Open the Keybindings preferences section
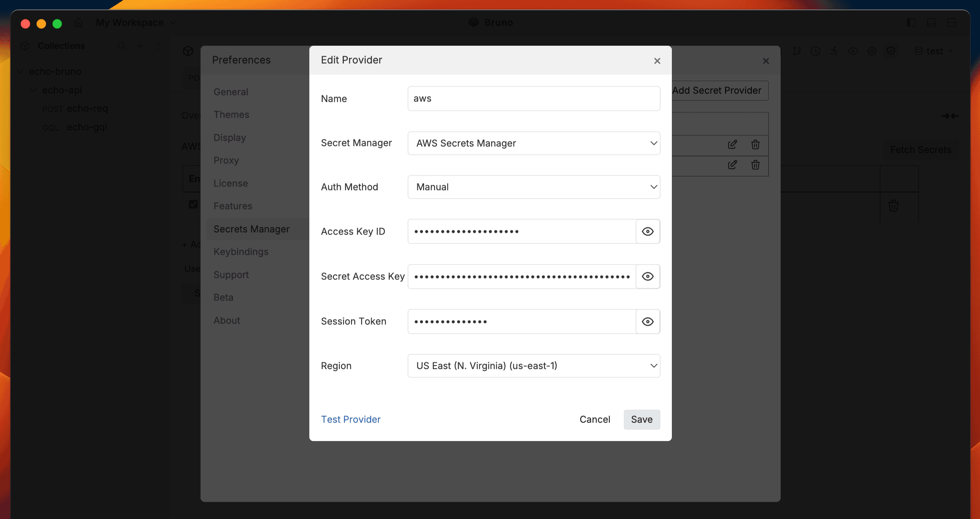Viewport: 980px width, 519px height. [241, 252]
